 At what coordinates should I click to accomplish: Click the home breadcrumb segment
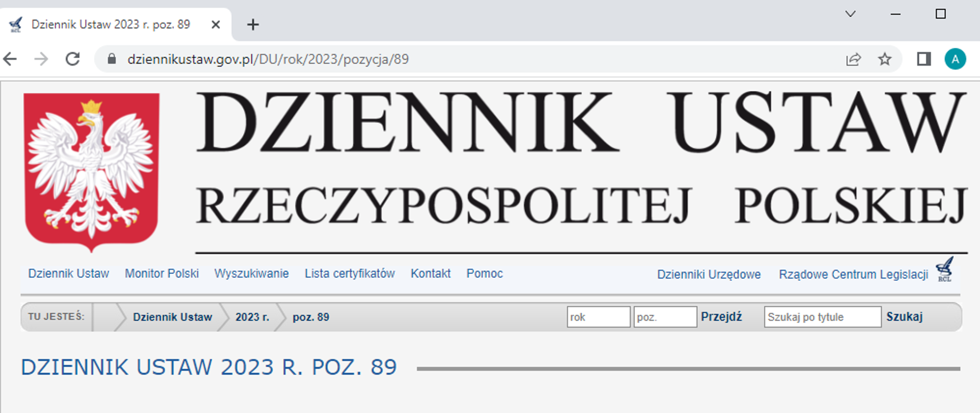pos(106,317)
